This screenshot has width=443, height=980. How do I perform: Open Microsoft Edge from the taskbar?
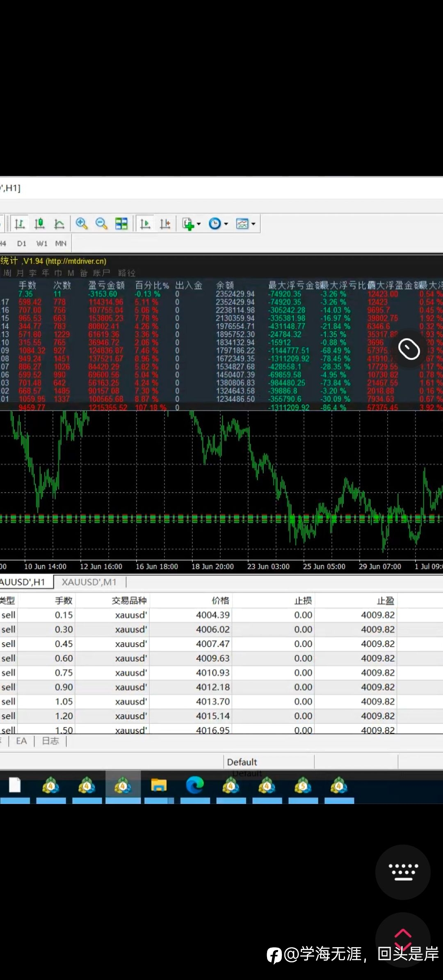(x=195, y=785)
